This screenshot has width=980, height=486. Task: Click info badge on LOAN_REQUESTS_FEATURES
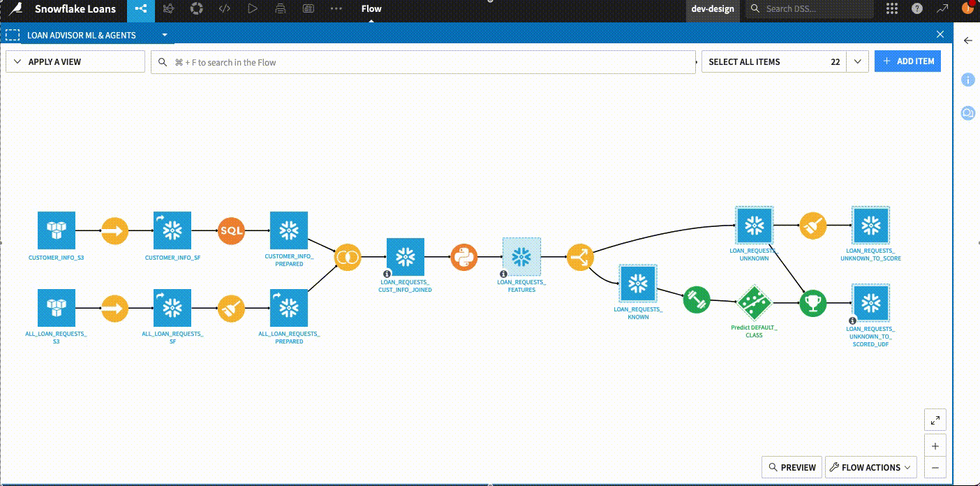(x=503, y=274)
